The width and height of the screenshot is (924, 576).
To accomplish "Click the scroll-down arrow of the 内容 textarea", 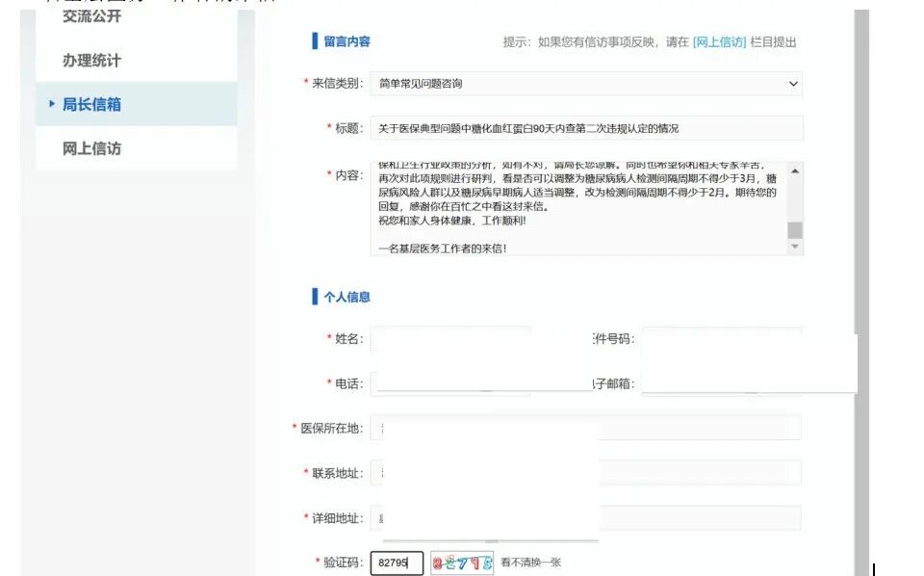I will point(796,246).
